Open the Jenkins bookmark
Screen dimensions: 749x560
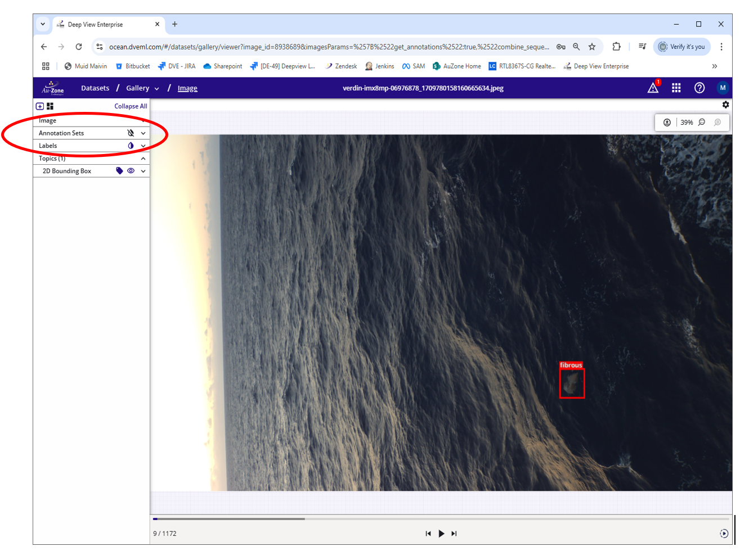point(380,66)
